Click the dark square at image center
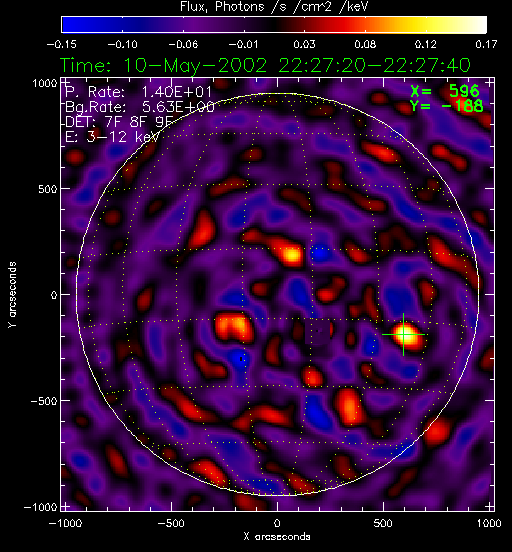Viewport: 512px width, 552px height. click(318, 332)
